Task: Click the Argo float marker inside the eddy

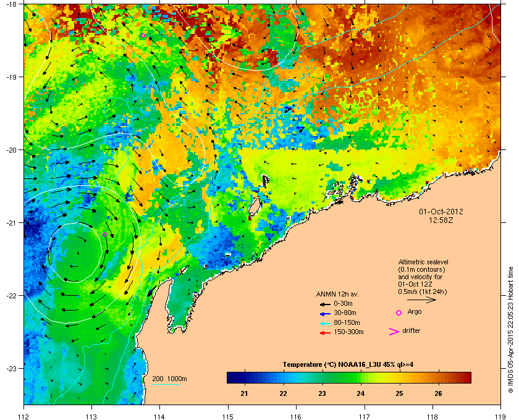Action: pyautogui.click(x=104, y=234)
